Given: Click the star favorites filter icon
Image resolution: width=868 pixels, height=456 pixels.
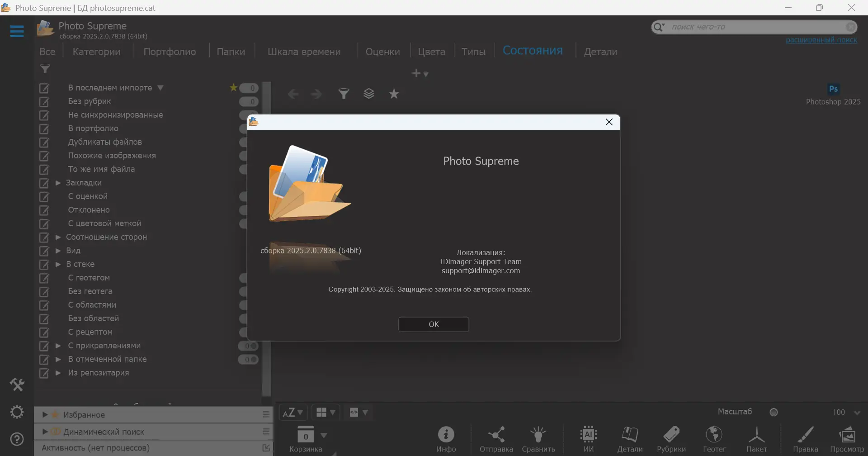Looking at the screenshot, I should tap(394, 94).
